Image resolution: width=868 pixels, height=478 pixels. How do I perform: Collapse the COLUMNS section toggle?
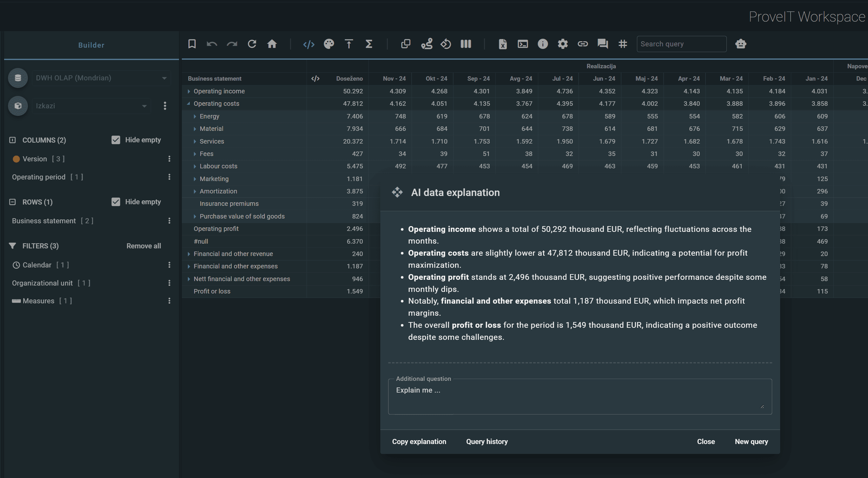click(x=12, y=140)
